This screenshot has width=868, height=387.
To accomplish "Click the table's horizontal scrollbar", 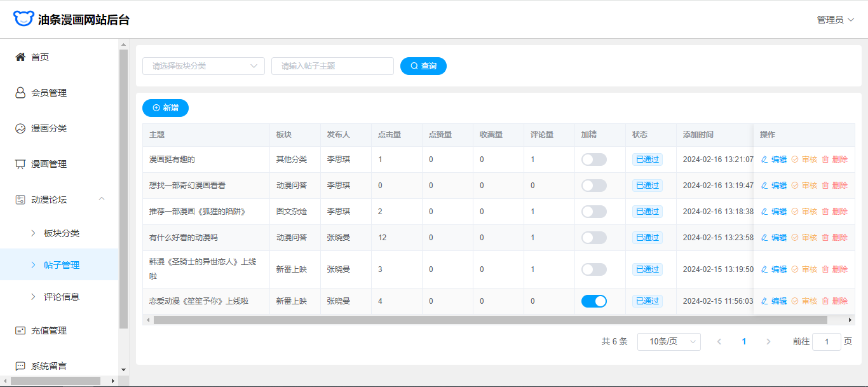I will pyautogui.click(x=489, y=320).
